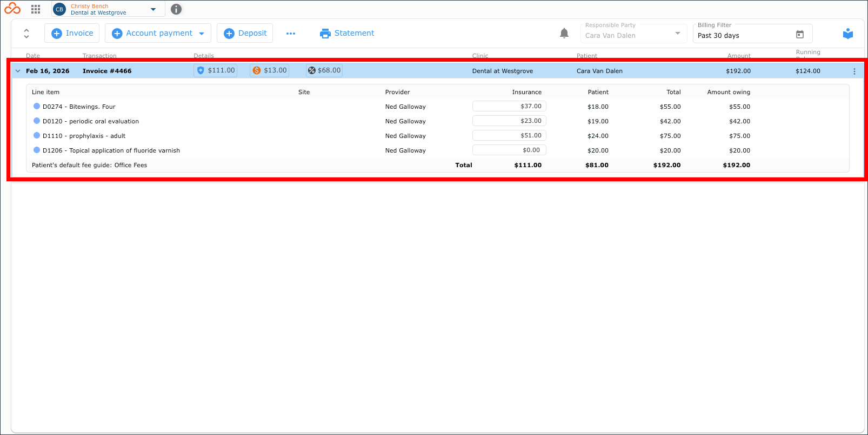Open the Account payment dropdown button
Screen dimensions: 868x435
click(x=158, y=33)
